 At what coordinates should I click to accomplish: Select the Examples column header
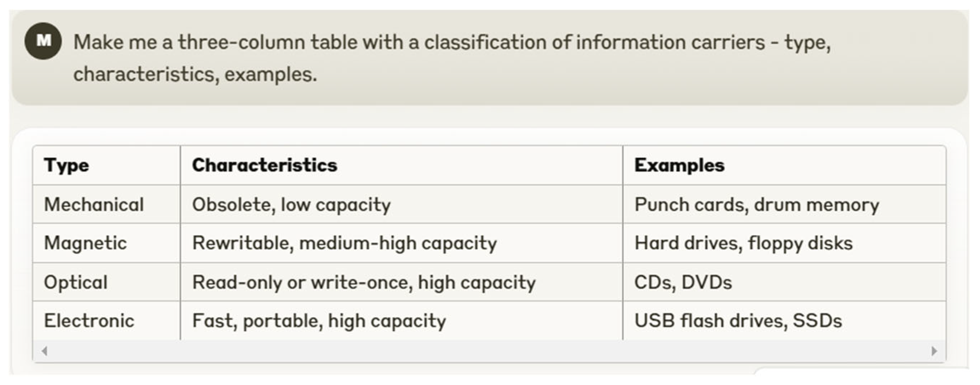point(679,165)
